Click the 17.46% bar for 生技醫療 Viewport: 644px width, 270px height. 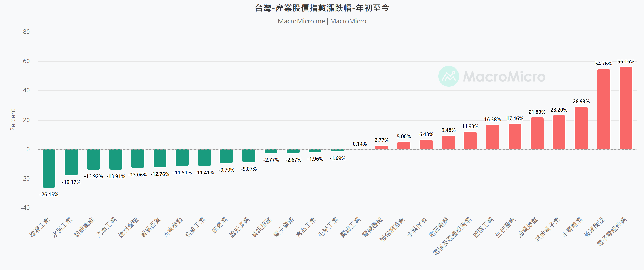515,136
